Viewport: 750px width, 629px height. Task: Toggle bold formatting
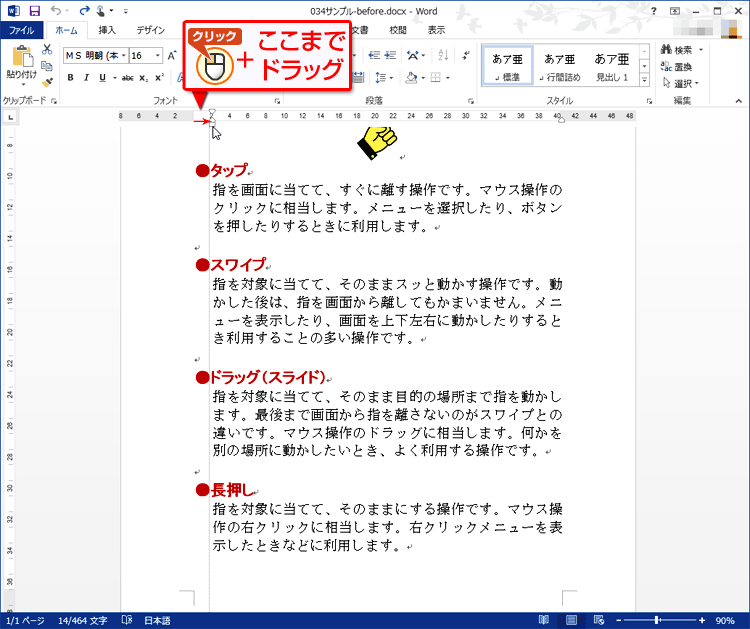(x=70, y=77)
